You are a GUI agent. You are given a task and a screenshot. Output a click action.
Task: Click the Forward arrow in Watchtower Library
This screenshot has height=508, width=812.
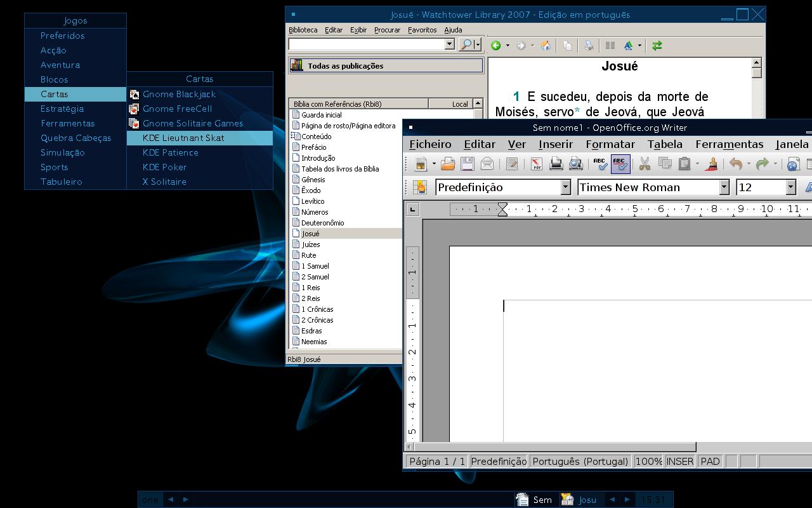pos(521,45)
